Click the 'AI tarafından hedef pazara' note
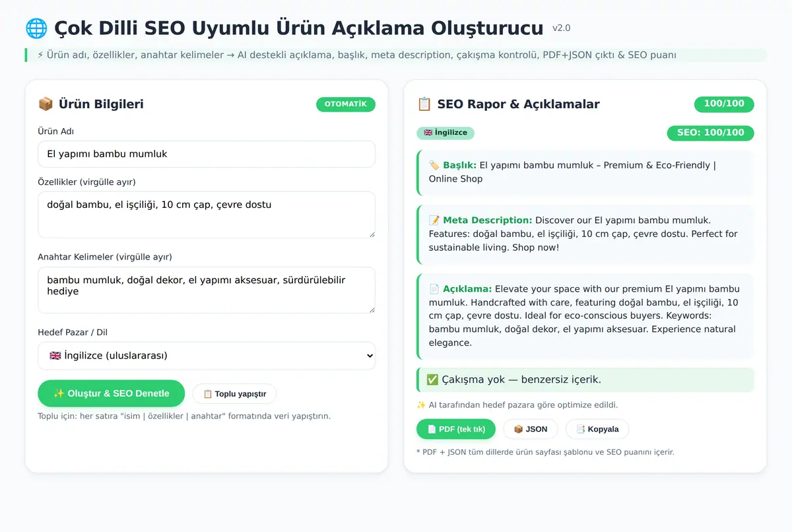Viewport: 792px width, 532px height. (517, 405)
